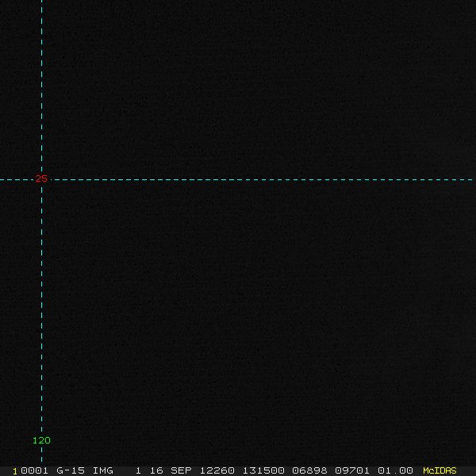The image size is (476, 476).
Task: Click the date text 16 SEP
Action: click(x=171, y=470)
